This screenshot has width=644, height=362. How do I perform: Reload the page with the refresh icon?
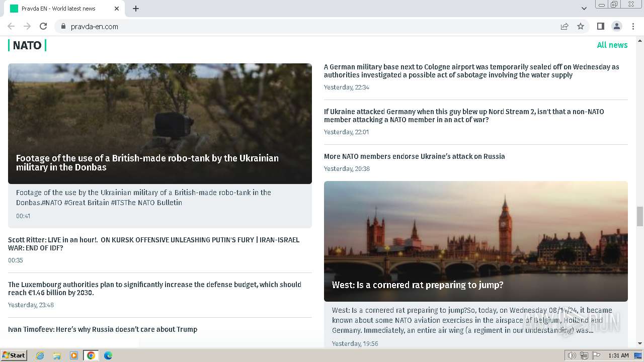(43, 26)
